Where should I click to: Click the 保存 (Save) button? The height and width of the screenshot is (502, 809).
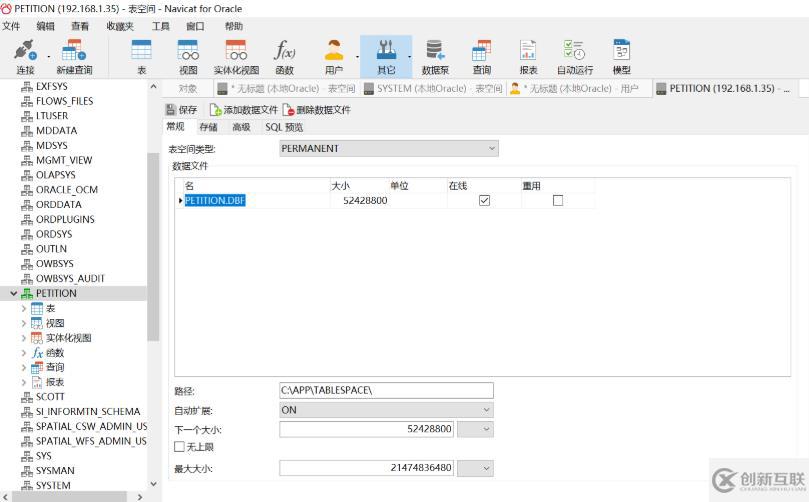point(181,110)
